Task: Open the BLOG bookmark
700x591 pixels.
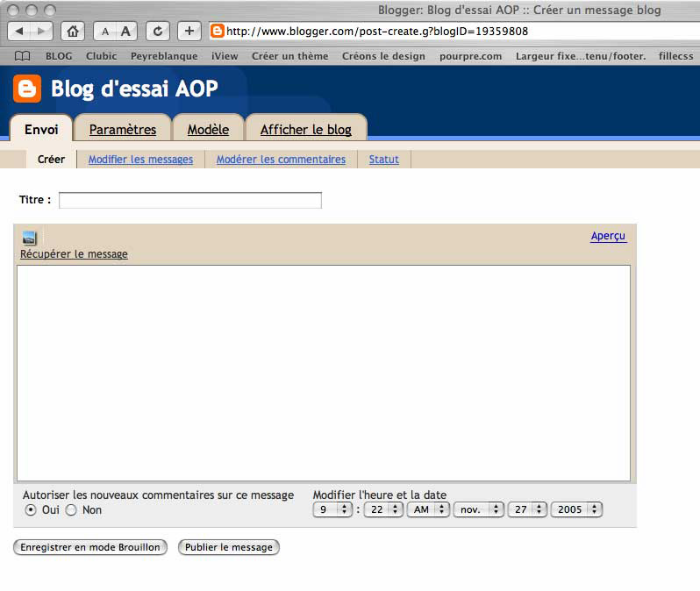Action: click(59, 56)
